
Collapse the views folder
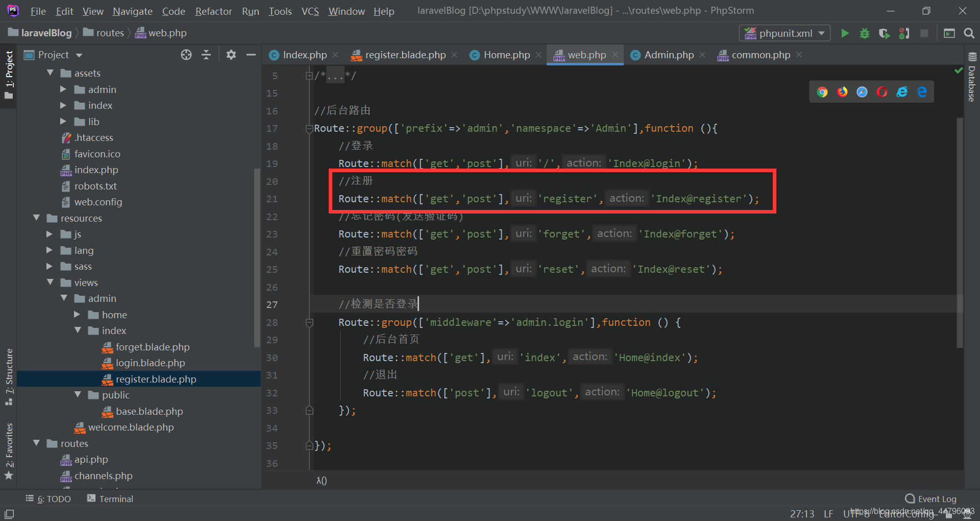[x=50, y=282]
